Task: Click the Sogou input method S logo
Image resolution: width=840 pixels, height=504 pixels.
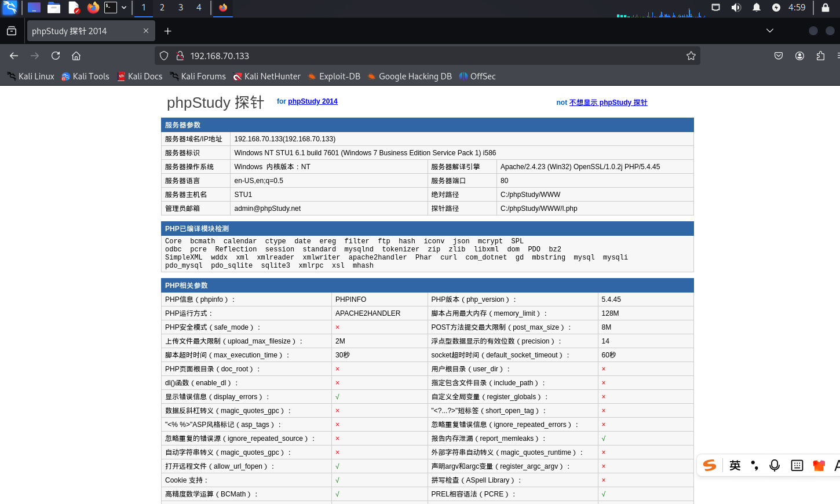Action: pos(710,465)
